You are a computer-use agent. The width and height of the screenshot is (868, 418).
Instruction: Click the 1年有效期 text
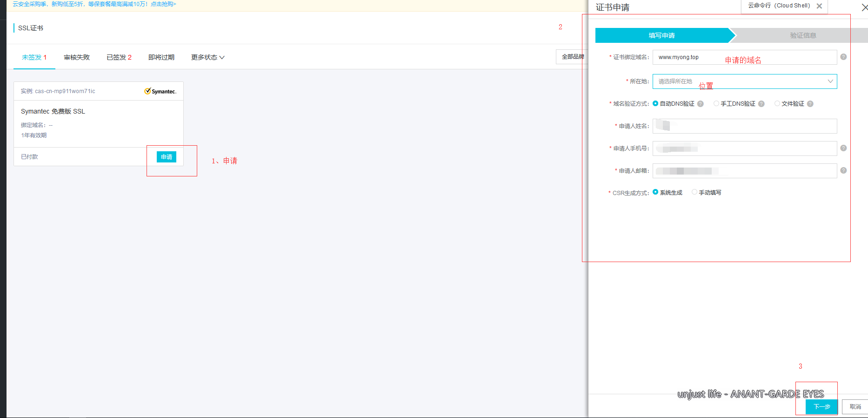[x=33, y=135]
